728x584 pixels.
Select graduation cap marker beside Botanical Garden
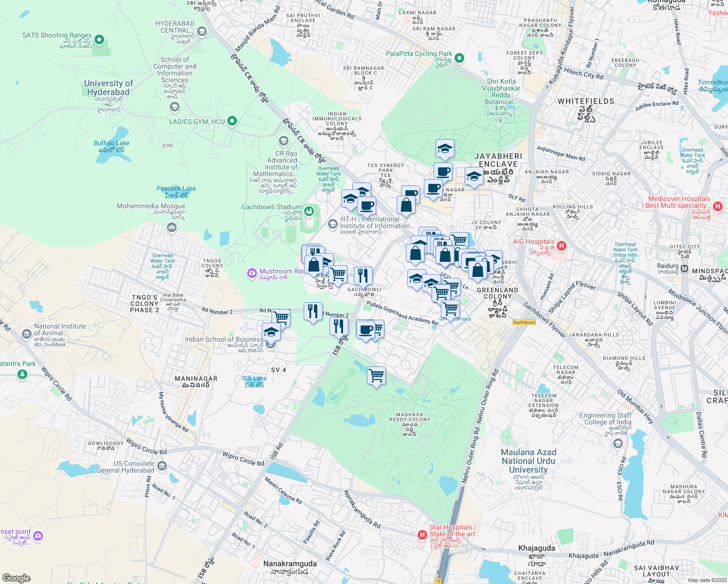click(445, 149)
